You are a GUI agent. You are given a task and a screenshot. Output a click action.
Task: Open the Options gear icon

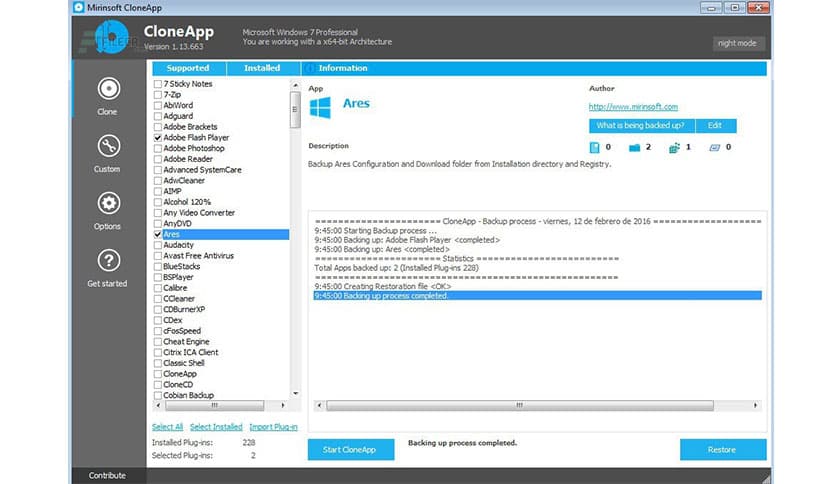coord(108,203)
